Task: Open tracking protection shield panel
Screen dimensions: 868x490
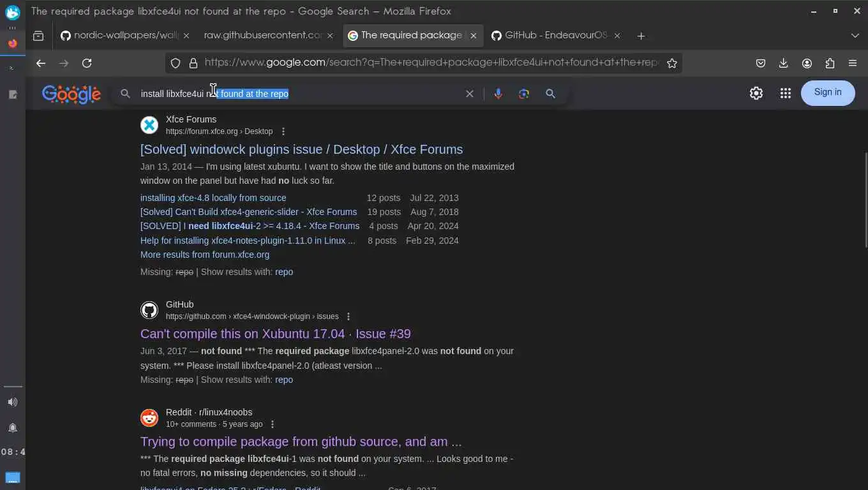Action: 176,63
